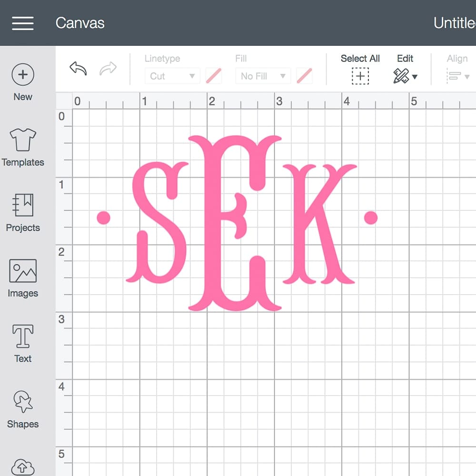Click the Canvas title

(x=80, y=23)
